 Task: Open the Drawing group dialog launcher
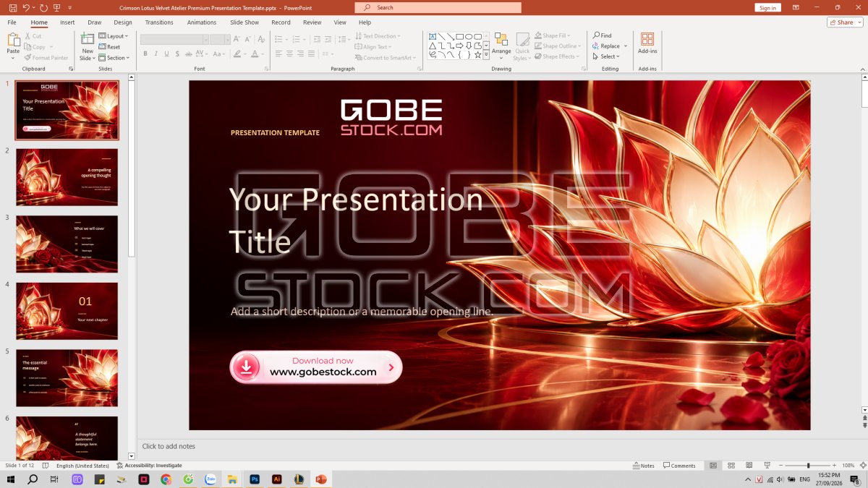[584, 69]
